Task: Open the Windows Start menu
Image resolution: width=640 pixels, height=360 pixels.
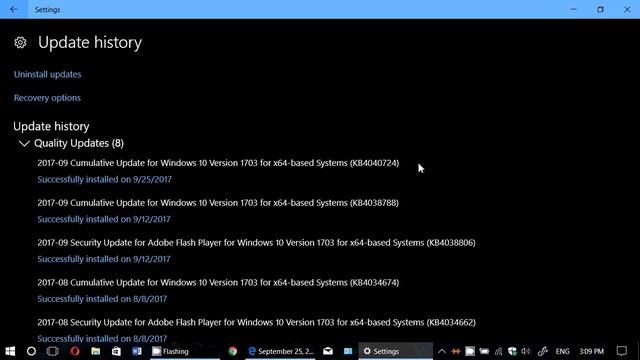Action: point(10,351)
